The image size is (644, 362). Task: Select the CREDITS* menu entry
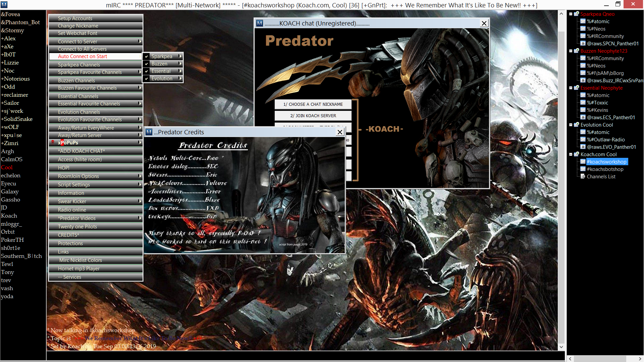[96, 235]
